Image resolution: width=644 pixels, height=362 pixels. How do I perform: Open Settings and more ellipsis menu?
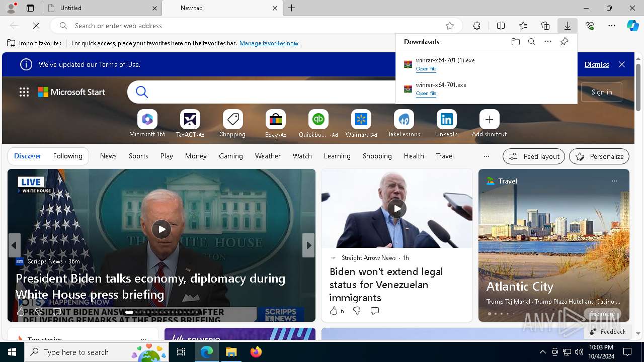612,26
